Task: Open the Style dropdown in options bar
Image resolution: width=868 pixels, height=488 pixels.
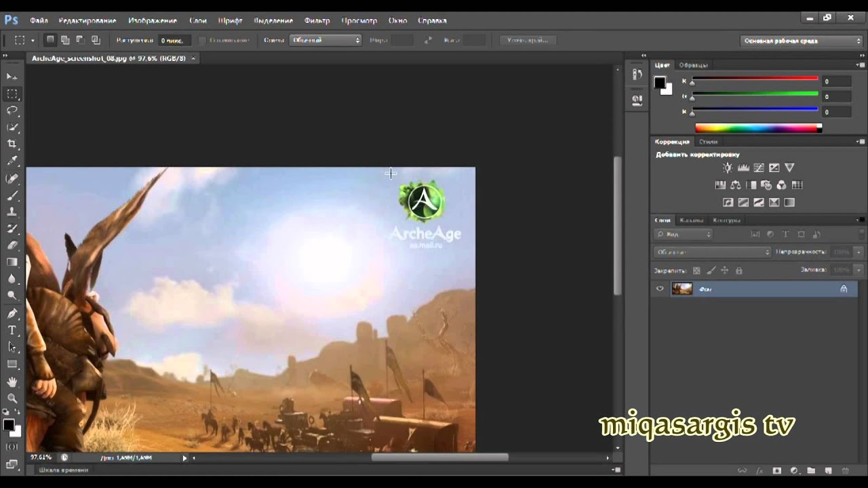Action: (325, 40)
